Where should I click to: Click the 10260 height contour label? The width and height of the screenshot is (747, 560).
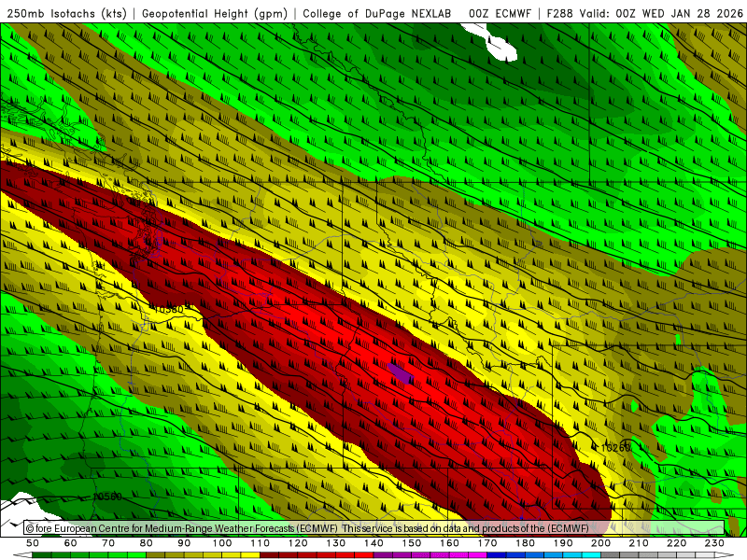coord(615,448)
